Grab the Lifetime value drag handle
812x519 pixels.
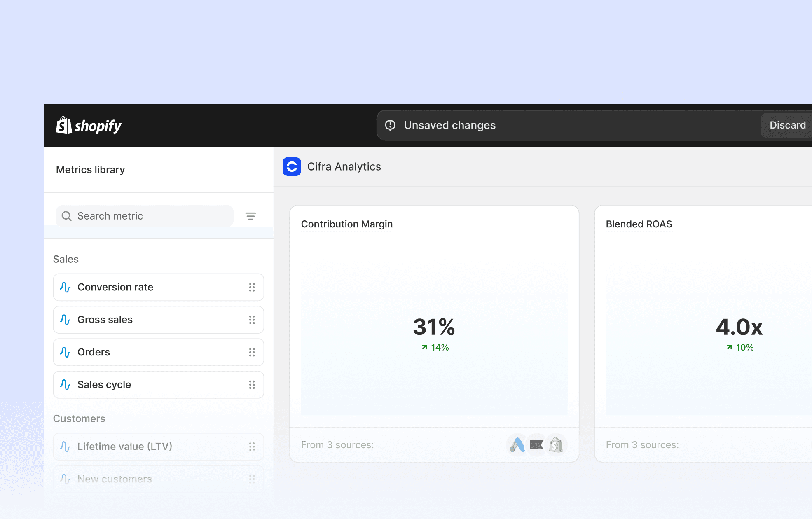pos(252,447)
